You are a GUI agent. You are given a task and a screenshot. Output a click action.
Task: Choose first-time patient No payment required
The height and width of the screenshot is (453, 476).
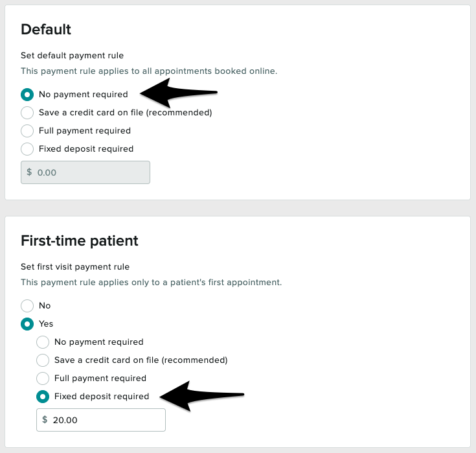click(x=43, y=342)
